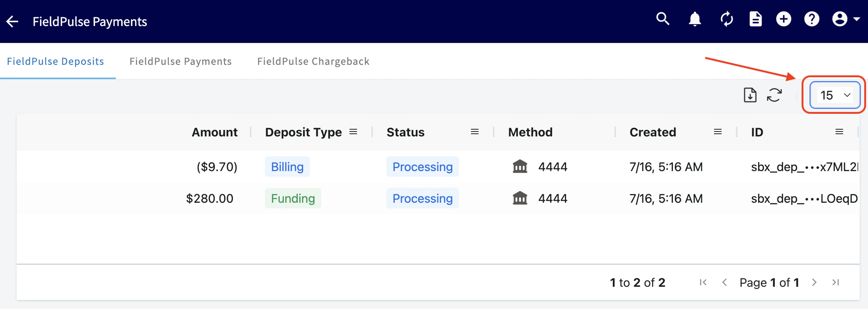Click the FieldPulse Payments page title
Image resolution: width=868 pixels, height=309 pixels.
point(90,21)
